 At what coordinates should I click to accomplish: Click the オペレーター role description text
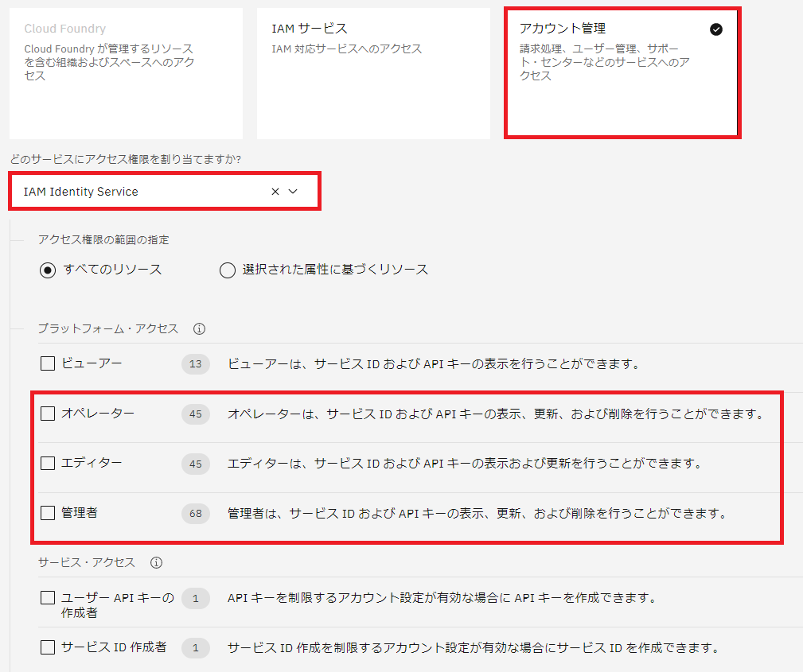497,414
